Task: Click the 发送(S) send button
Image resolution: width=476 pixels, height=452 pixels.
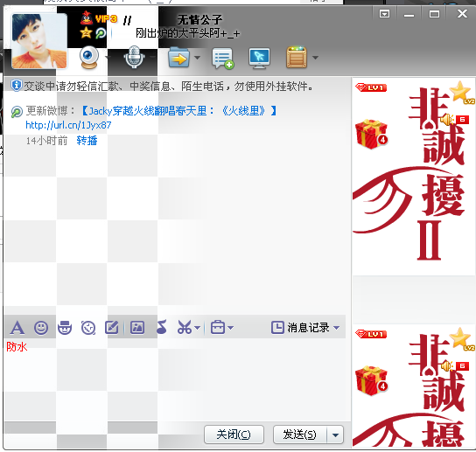Action: click(299, 435)
